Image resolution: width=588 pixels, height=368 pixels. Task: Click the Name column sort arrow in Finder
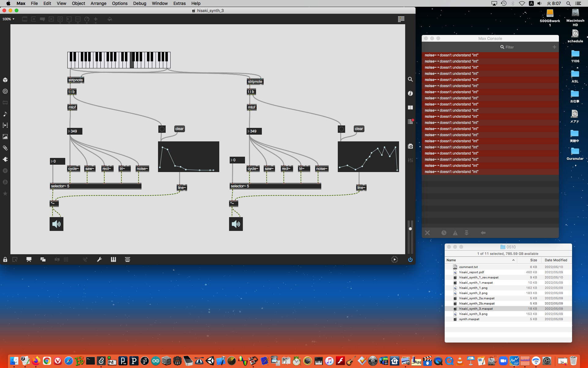(x=513, y=260)
